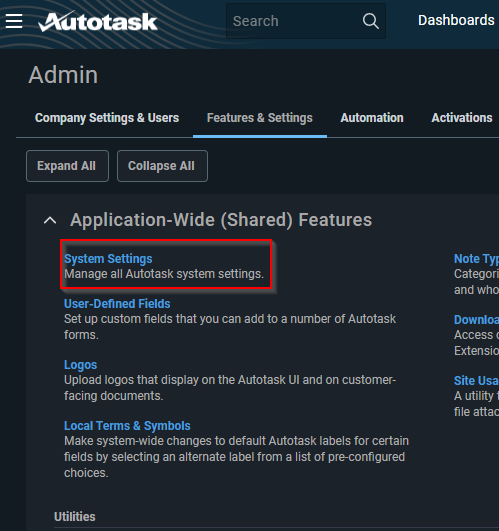Click the magnifying glass search icon
Viewport: 499px width, 531px height.
tap(371, 21)
